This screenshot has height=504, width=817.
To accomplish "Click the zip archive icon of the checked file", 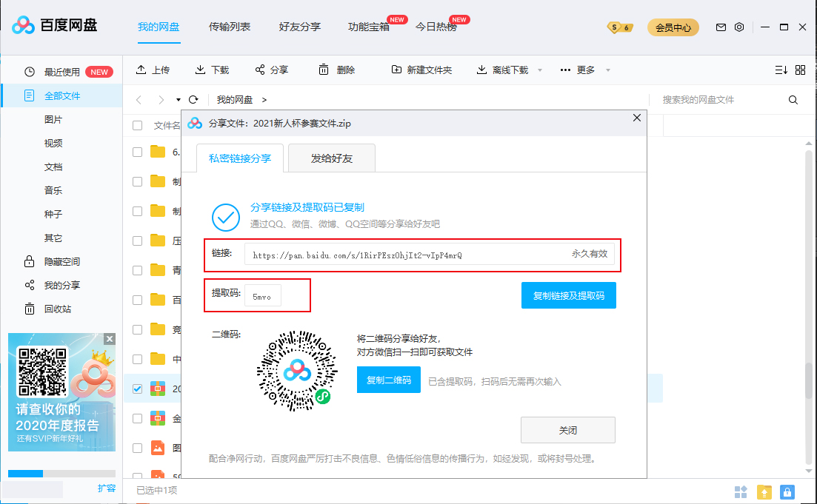I will [157, 389].
